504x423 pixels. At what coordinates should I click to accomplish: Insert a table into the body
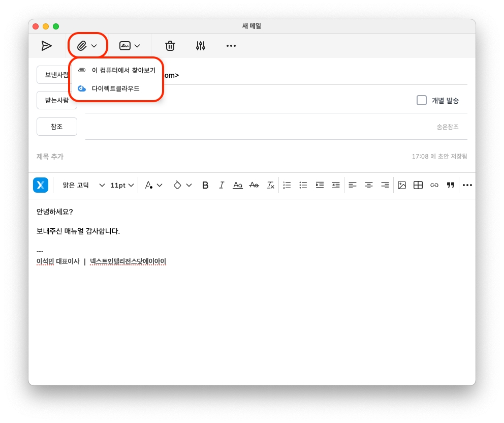418,185
